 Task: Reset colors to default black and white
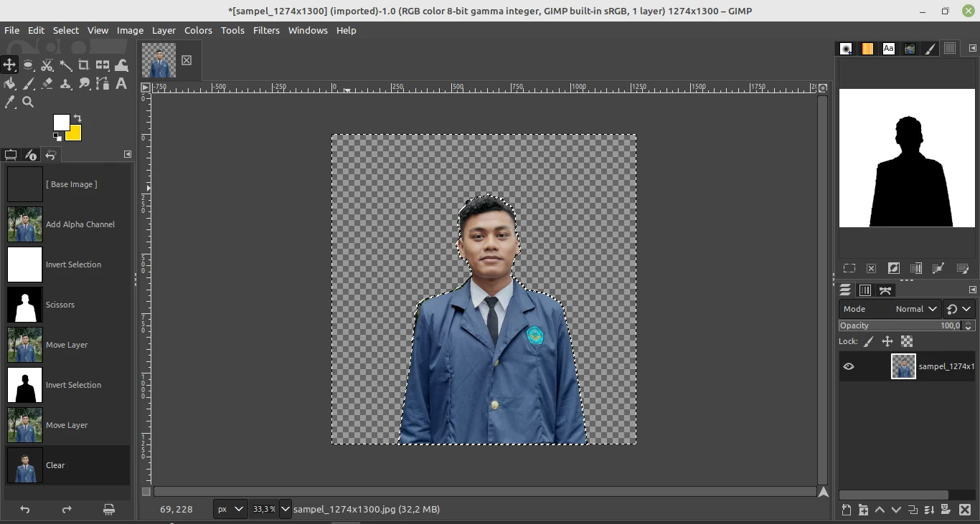click(57, 136)
